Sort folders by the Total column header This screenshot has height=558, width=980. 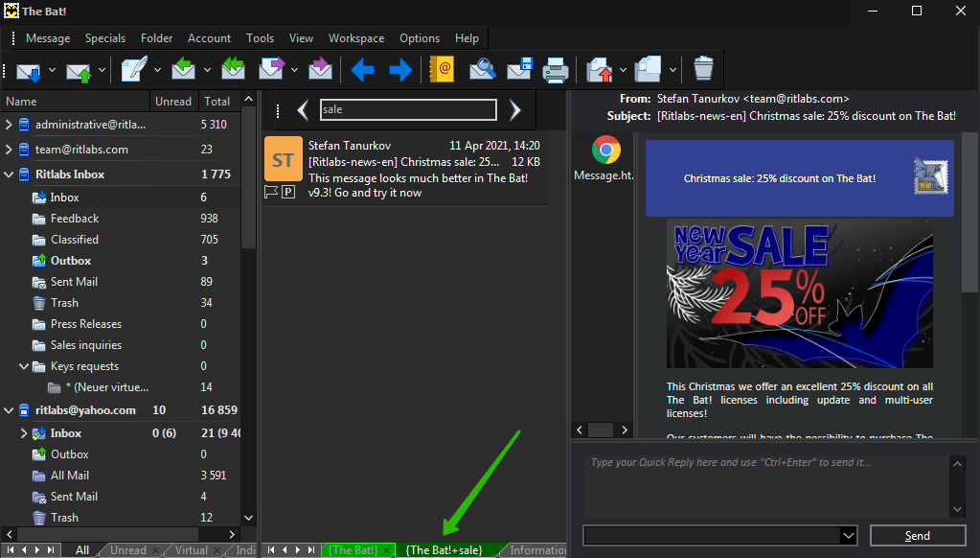[217, 102]
